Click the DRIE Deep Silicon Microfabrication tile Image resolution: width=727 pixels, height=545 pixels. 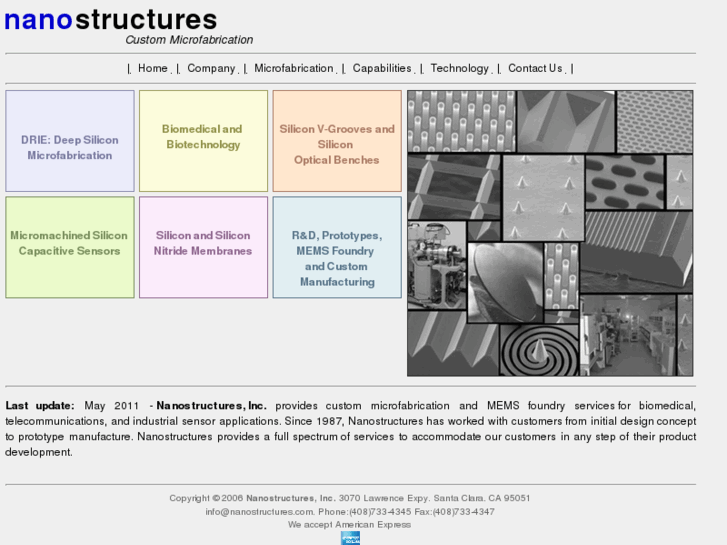(70, 141)
